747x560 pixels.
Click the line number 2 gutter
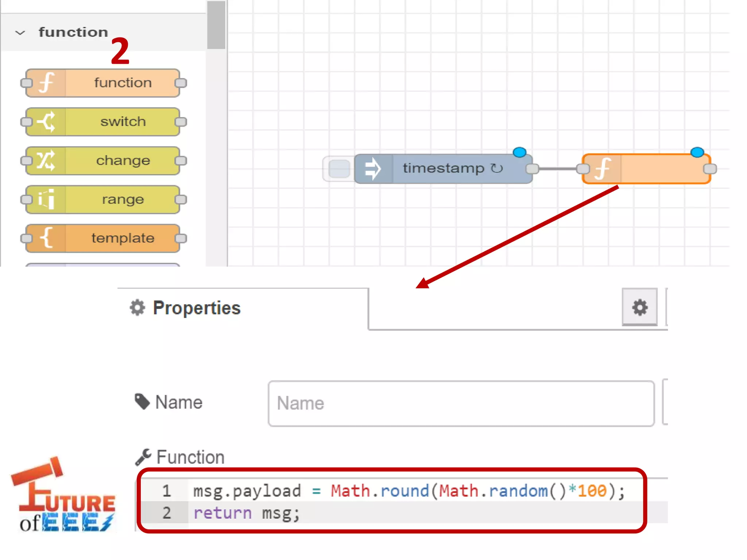tap(166, 513)
